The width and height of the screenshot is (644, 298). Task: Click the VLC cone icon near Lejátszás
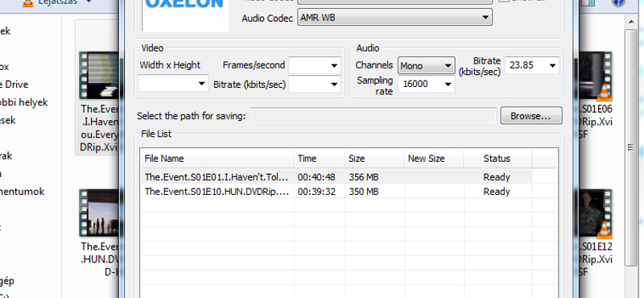click(x=27, y=3)
